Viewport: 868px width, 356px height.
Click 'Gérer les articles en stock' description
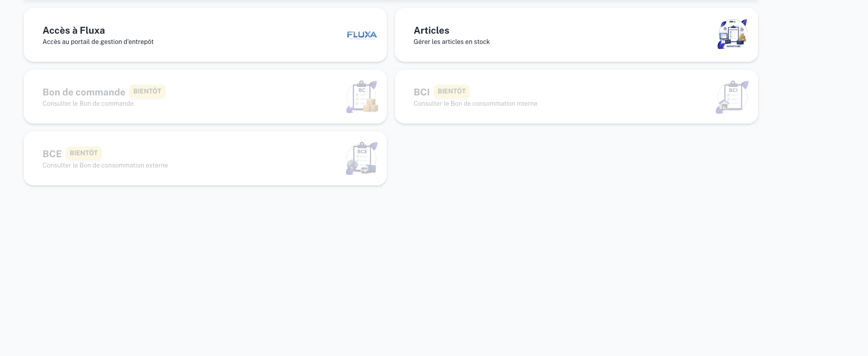451,42
